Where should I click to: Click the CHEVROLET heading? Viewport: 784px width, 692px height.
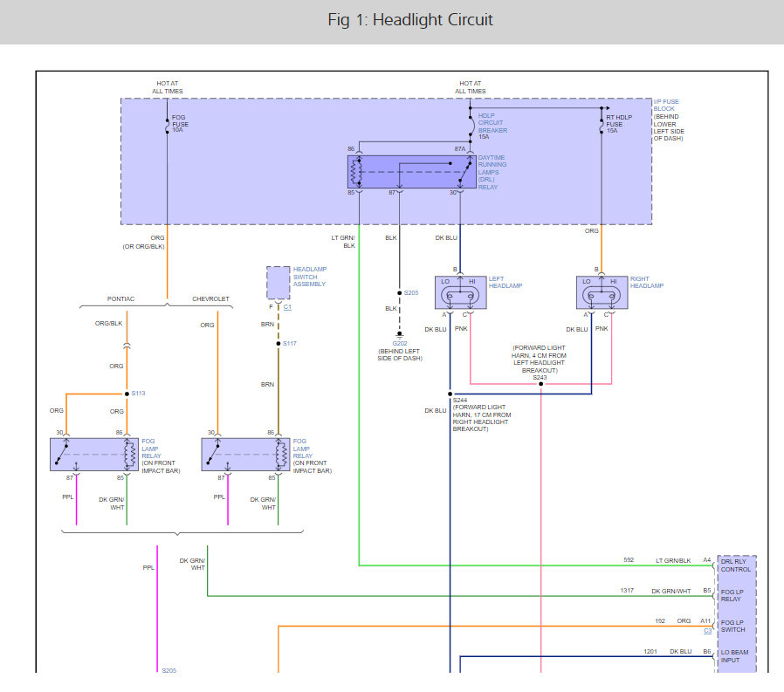tap(210, 298)
